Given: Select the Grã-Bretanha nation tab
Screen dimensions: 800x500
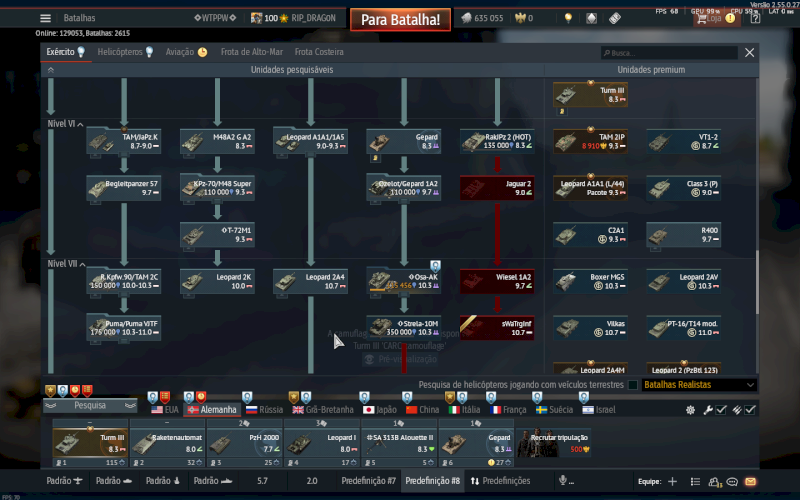Looking at the screenshot, I should click(x=323, y=410).
